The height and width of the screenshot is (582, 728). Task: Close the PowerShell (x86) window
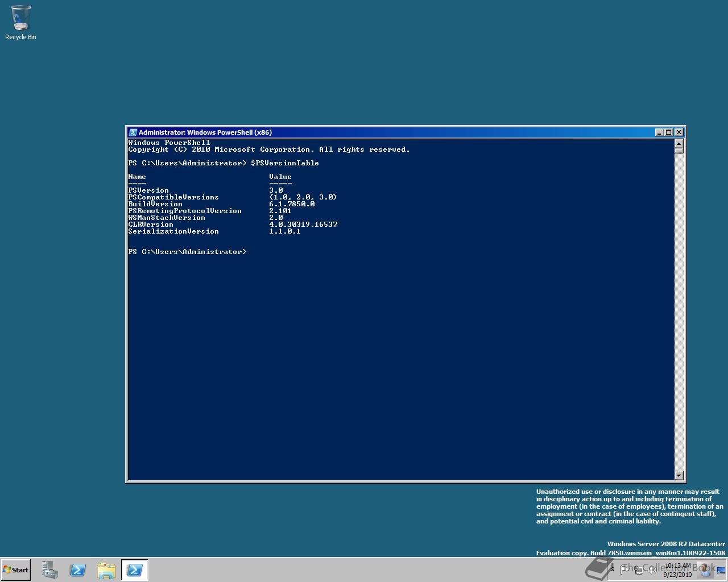[x=679, y=132]
